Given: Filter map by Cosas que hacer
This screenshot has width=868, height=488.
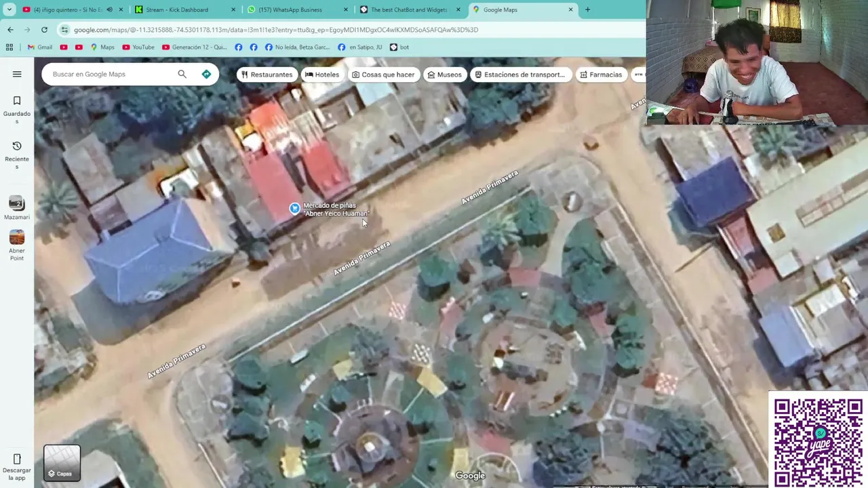Looking at the screenshot, I should point(383,75).
